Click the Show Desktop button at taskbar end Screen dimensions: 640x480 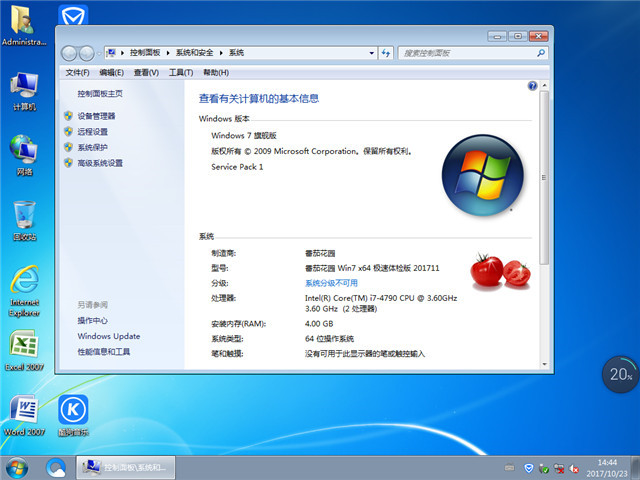tap(636, 468)
